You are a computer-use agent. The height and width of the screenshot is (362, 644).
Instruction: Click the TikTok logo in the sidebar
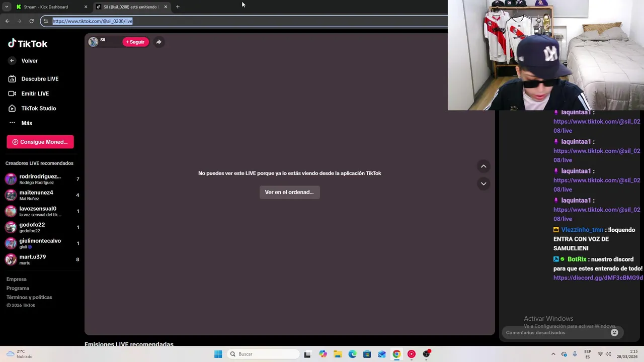coord(28,43)
